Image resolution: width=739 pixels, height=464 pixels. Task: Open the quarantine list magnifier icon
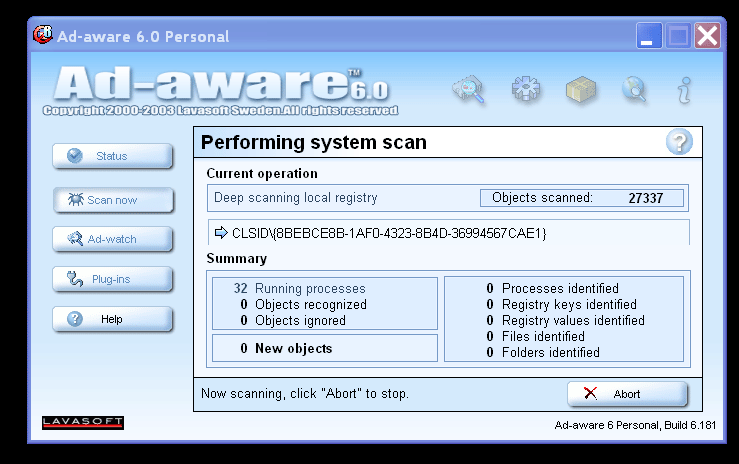(x=468, y=89)
